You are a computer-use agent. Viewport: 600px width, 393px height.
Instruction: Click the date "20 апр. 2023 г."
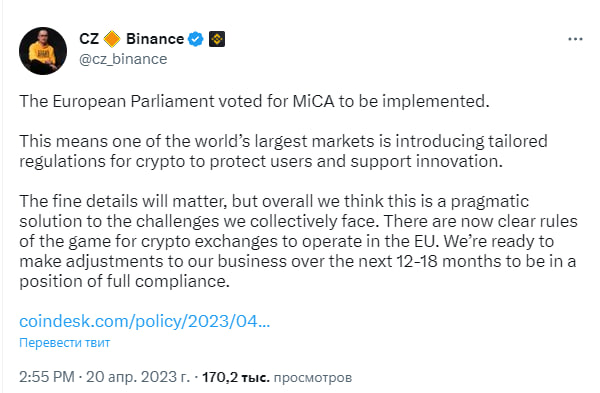(138, 377)
